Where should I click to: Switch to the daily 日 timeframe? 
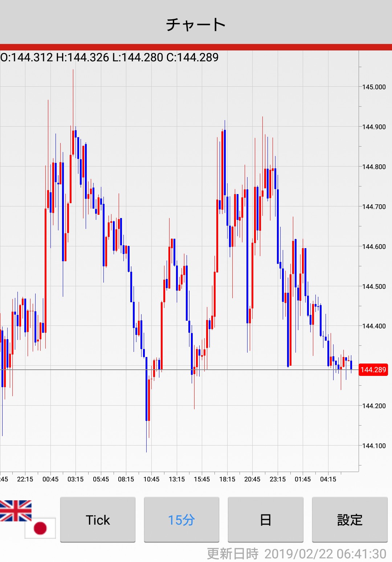(265, 520)
